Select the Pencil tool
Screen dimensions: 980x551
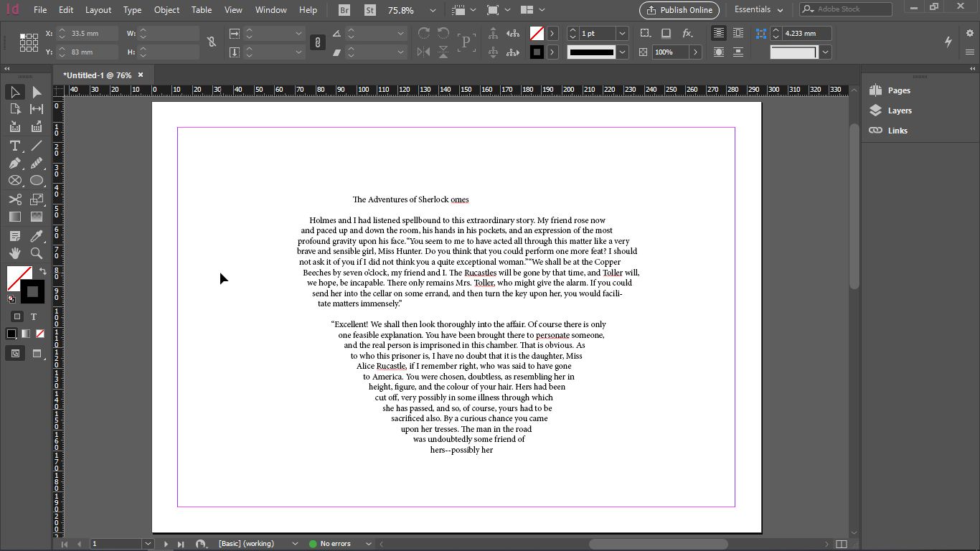[37, 164]
